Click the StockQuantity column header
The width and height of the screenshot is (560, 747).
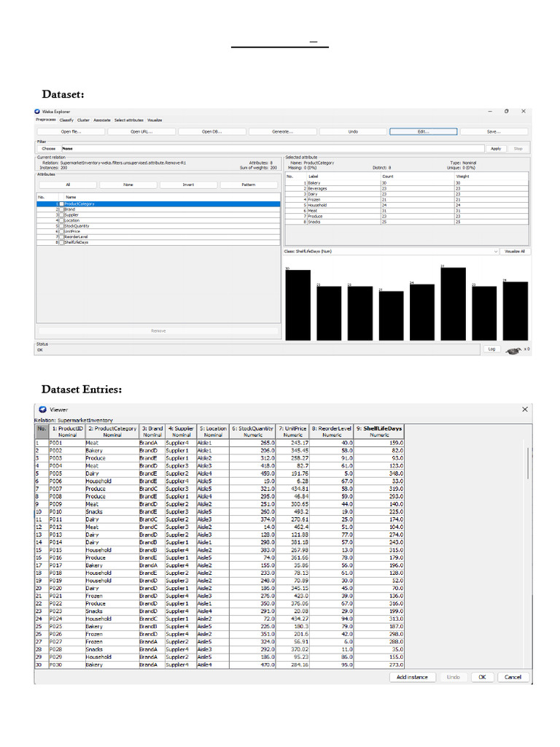252,432
